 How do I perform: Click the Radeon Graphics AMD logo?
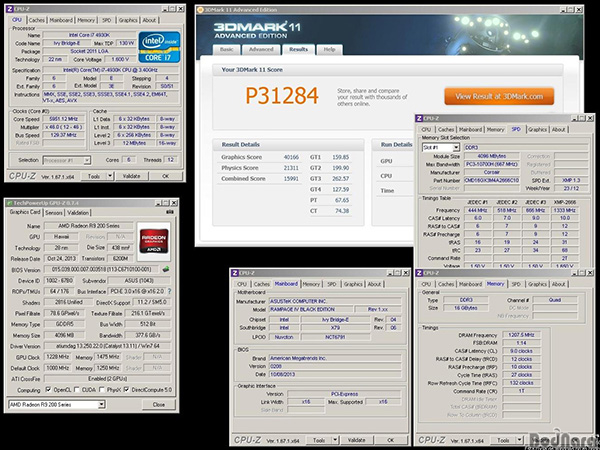(154, 241)
